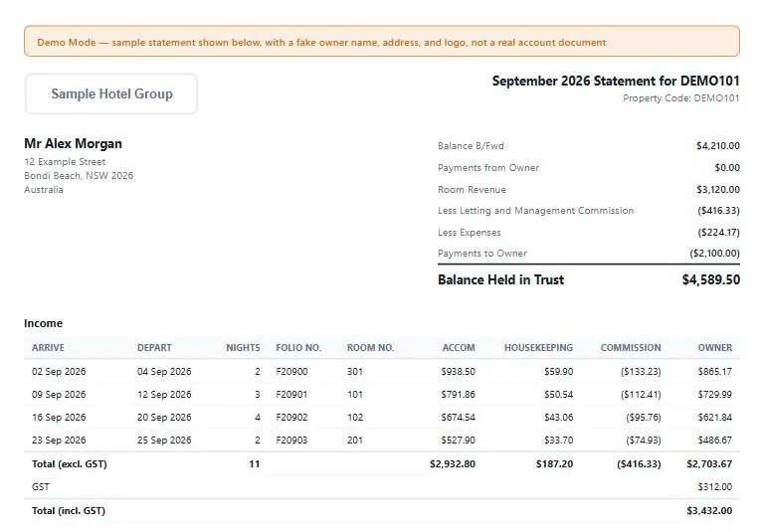
Task: Select the Property Code: DEMO101 text
Action: tap(680, 97)
